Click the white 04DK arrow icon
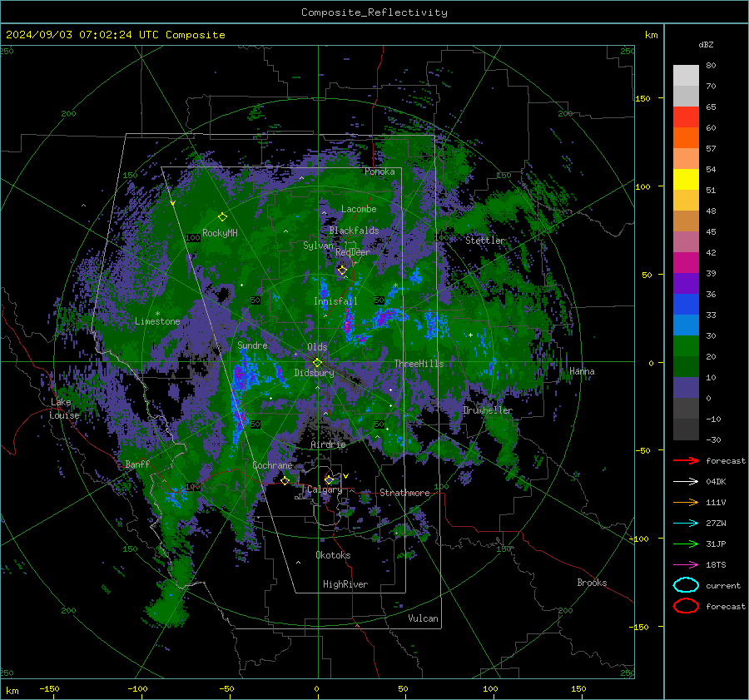This screenshot has width=749, height=700. coord(686,481)
